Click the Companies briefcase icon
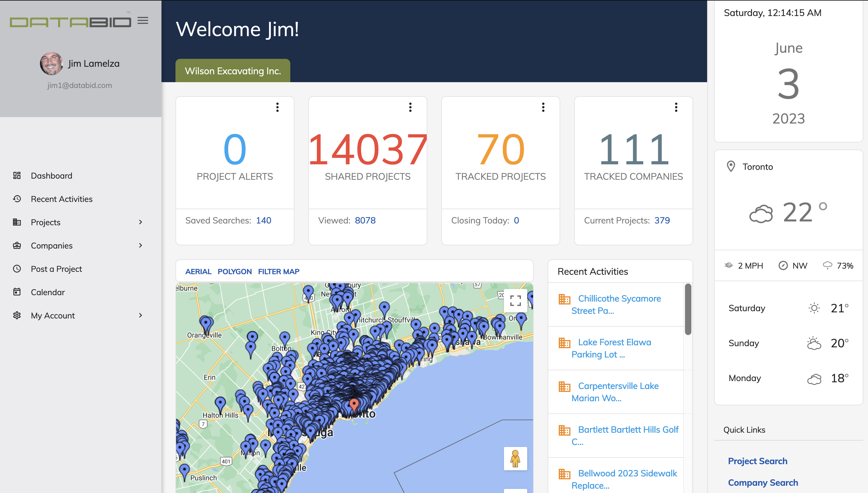Image resolution: width=868 pixels, height=493 pixels. 17,245
